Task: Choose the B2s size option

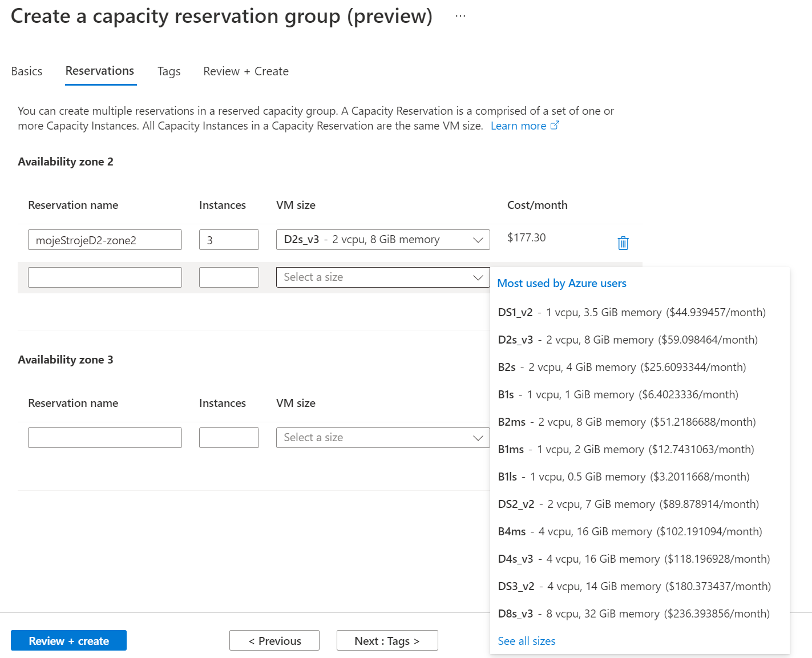Action: coord(621,368)
